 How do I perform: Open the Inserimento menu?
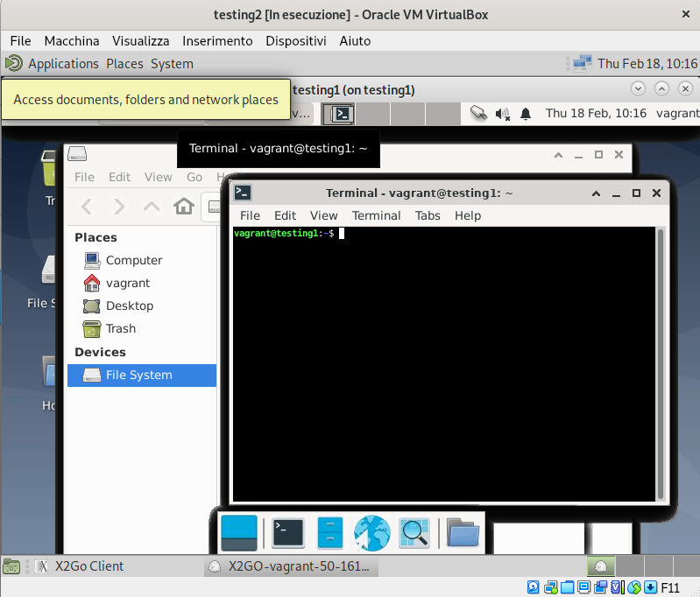(x=217, y=41)
